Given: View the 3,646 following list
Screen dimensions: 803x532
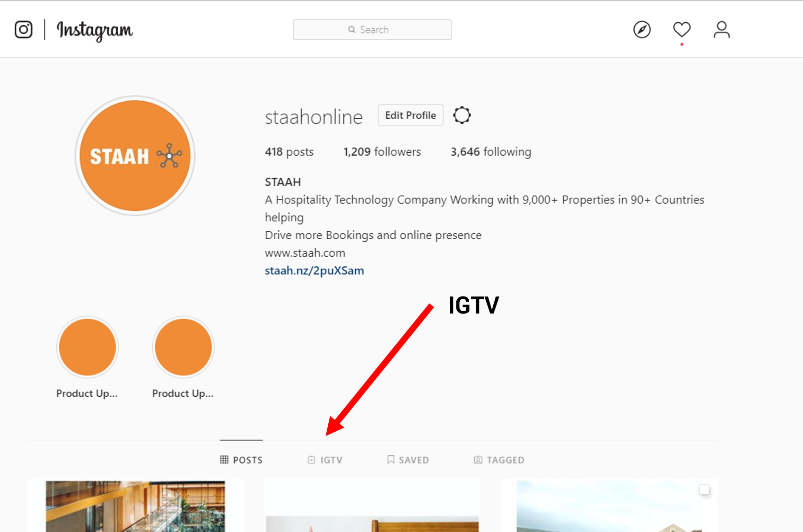Looking at the screenshot, I should 491,152.
